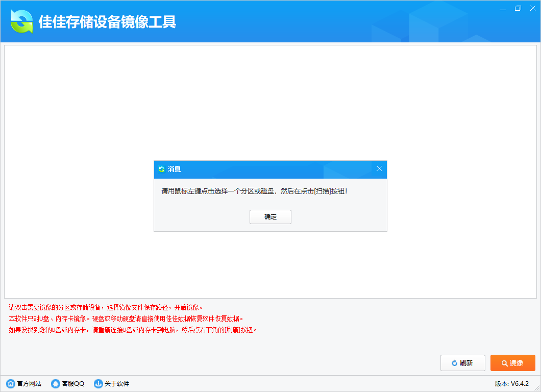Viewport: 541px width, 392px height.
Task: Click 确定 to dismiss the message
Action: click(x=270, y=216)
